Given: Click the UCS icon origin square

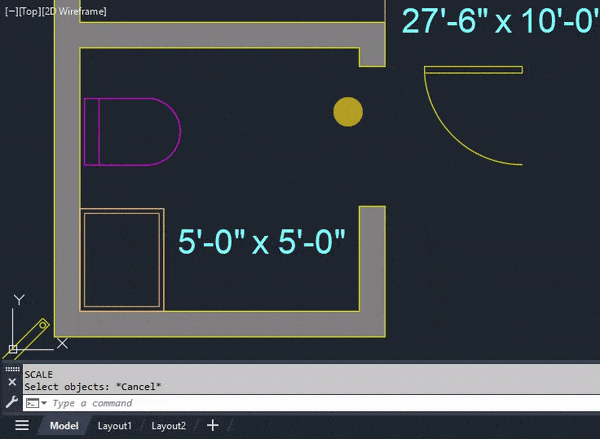Looking at the screenshot, I should [13, 349].
